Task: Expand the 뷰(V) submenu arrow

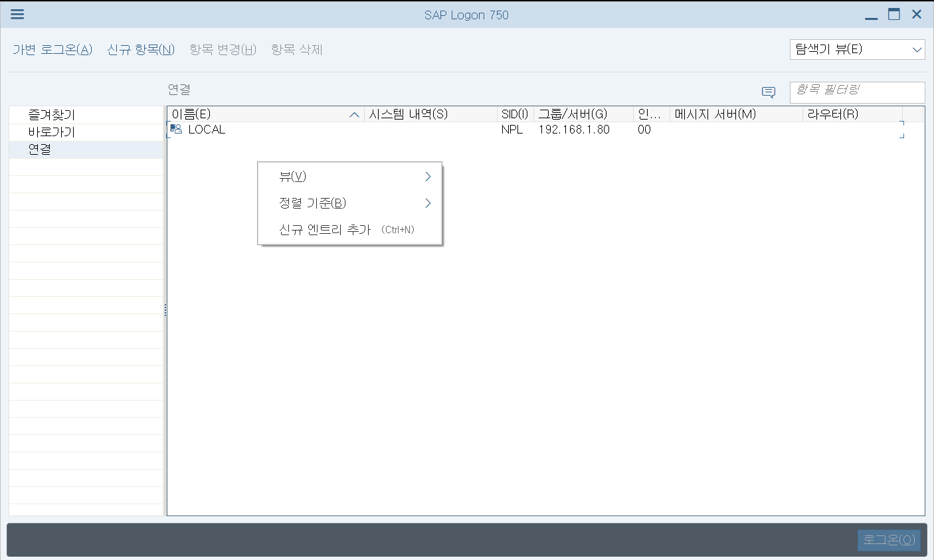Action: click(x=428, y=177)
